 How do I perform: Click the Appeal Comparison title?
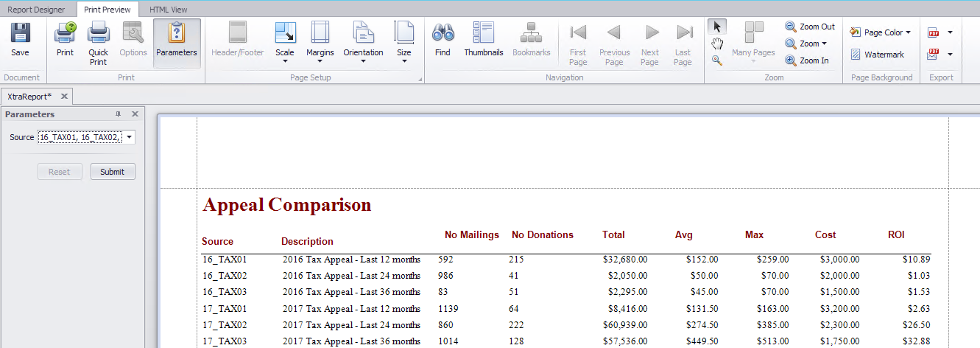point(287,205)
